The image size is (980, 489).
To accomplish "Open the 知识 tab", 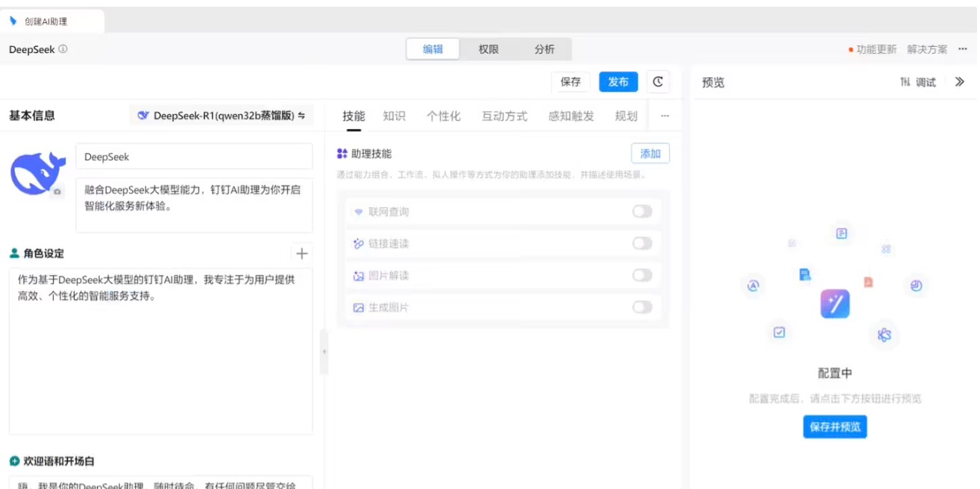I will pos(394,116).
